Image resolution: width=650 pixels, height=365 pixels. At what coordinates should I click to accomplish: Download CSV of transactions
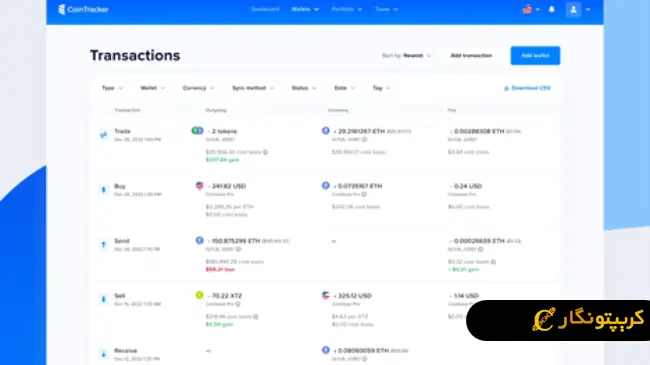click(x=527, y=88)
